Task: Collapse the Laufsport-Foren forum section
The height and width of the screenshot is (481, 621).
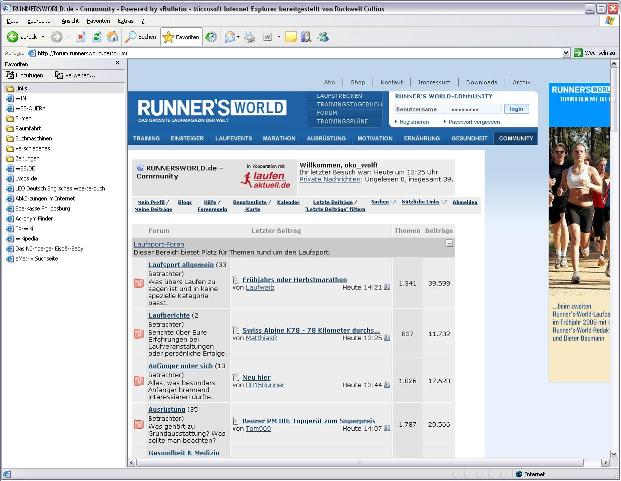Action: pos(449,243)
